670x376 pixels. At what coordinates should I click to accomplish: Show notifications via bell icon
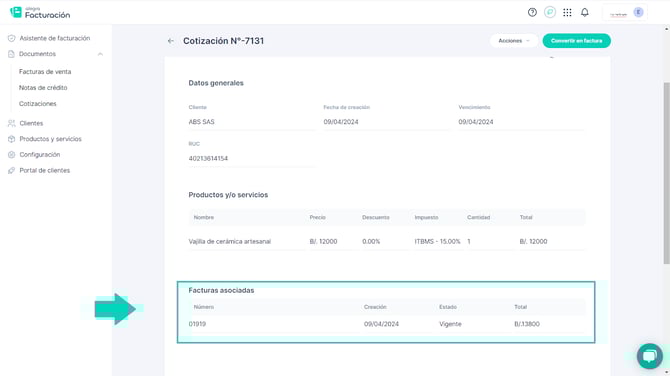pos(585,12)
